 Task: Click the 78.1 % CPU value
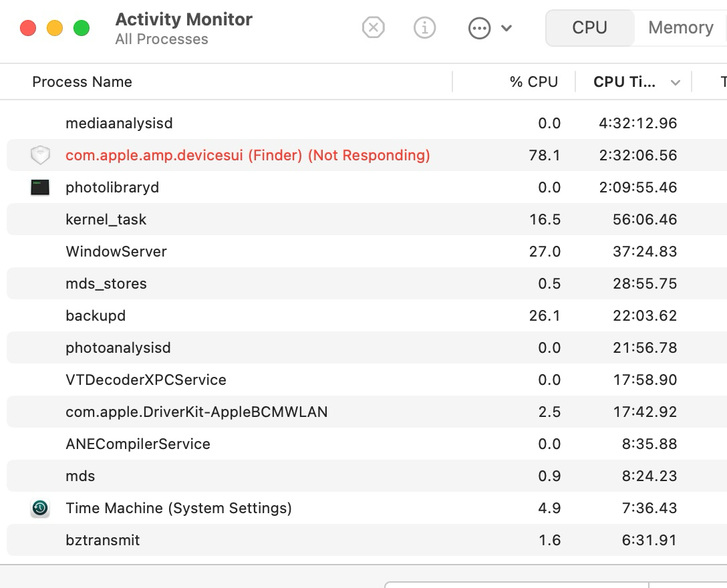(545, 155)
